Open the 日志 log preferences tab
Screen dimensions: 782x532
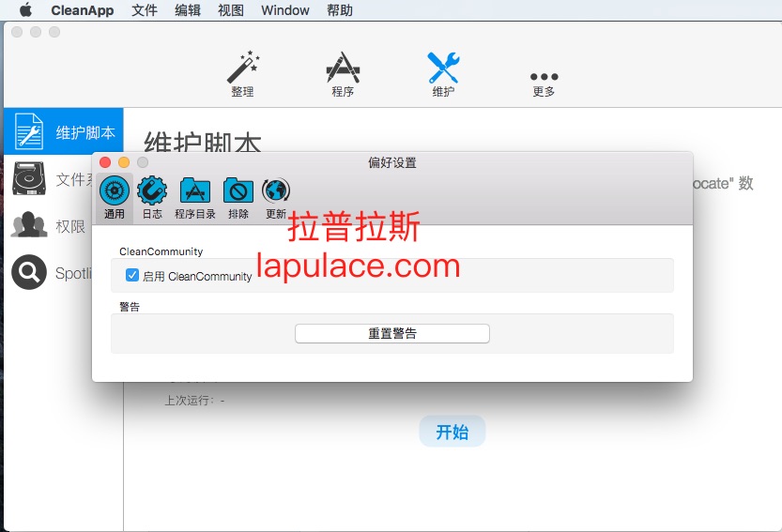152,197
